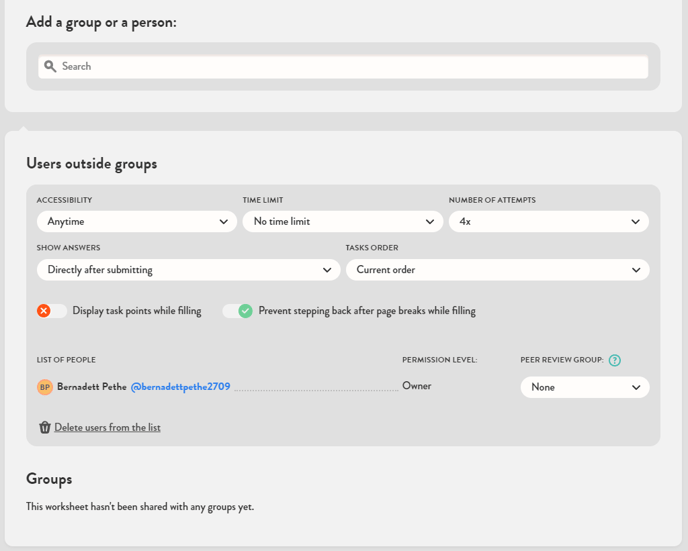The image size is (688, 551).
Task: Click the chevron arrow on the 4x attempts dropdown
Action: coord(635,222)
